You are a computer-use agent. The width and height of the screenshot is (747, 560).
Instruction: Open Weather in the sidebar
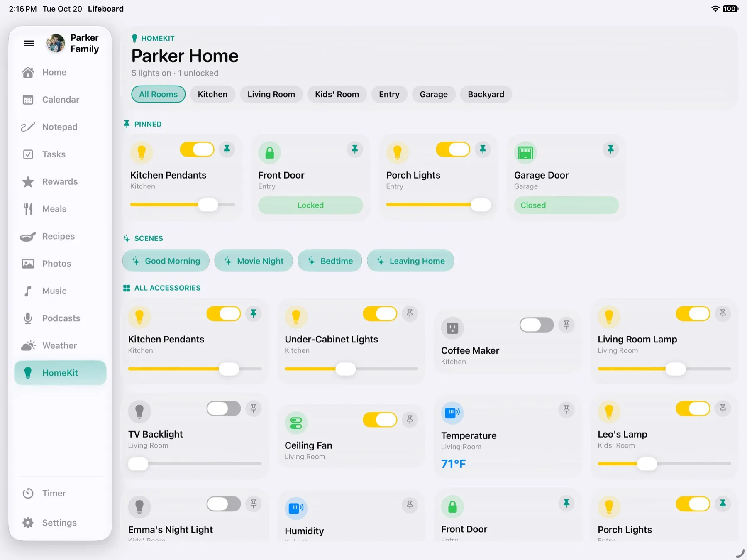60,345
